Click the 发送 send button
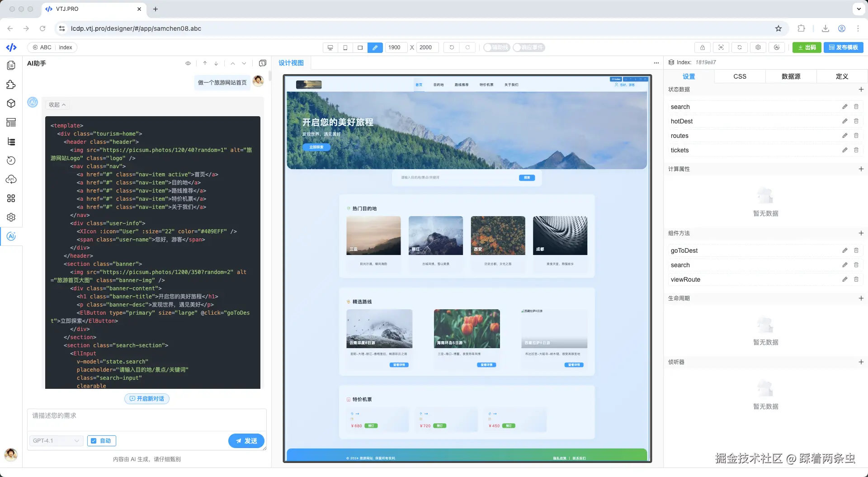Viewport: 868px width, 477px height. 246,441
